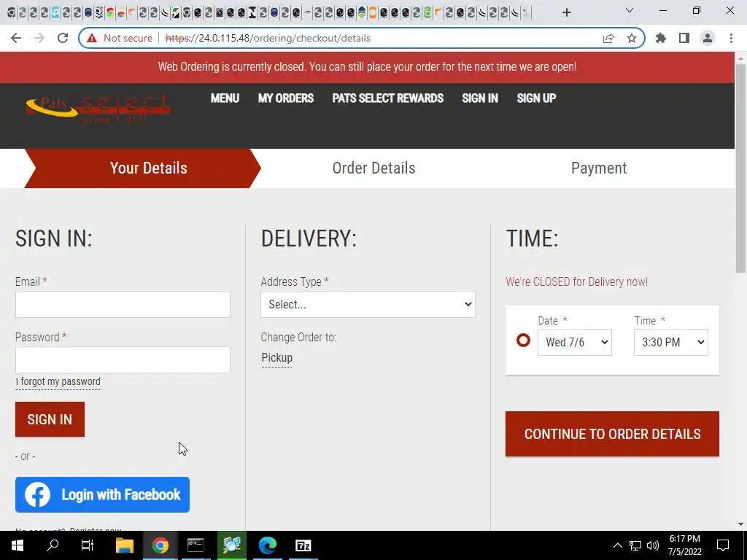Open File Explorer from taskbar
The width and height of the screenshot is (747, 560).
(124, 545)
